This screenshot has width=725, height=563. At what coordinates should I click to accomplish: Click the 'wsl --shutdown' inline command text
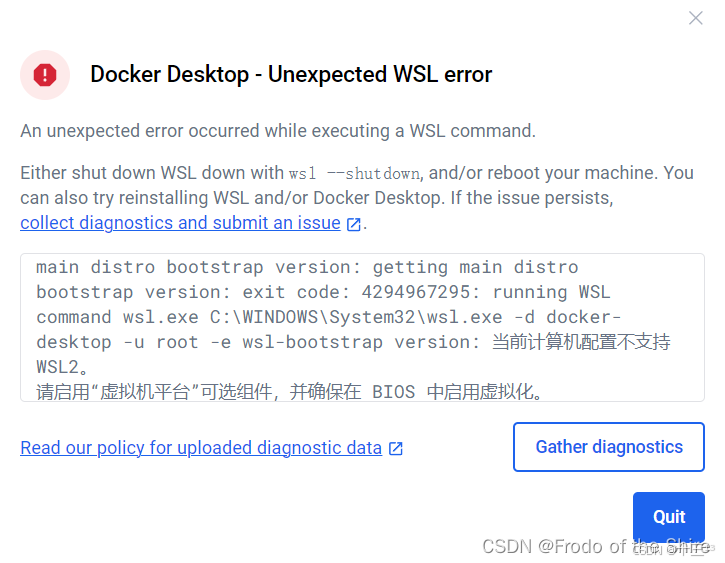[354, 174]
